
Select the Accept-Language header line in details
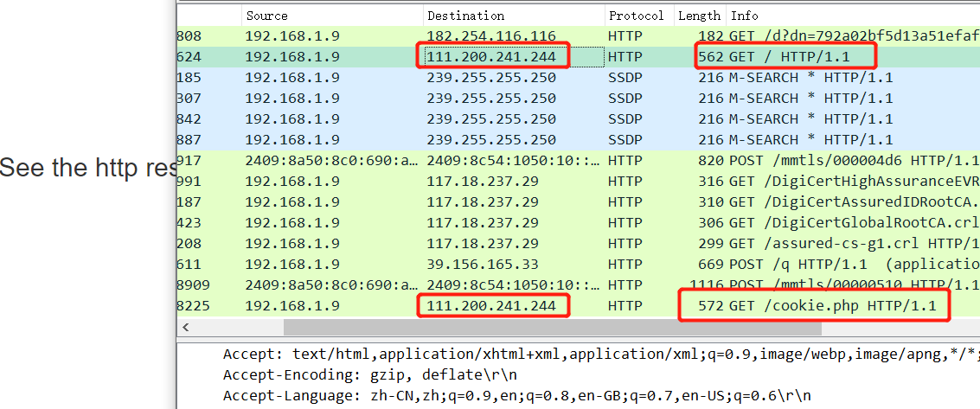(x=516, y=395)
